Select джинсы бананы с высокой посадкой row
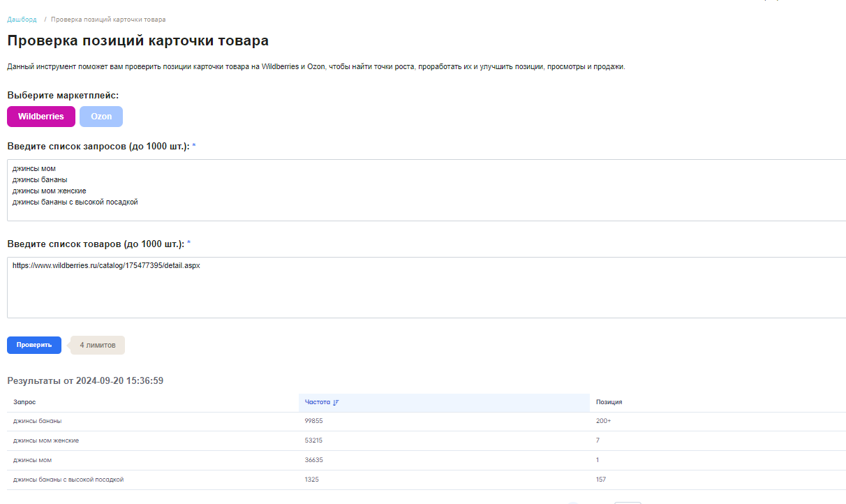The height and width of the screenshot is (504, 846). 426,480
